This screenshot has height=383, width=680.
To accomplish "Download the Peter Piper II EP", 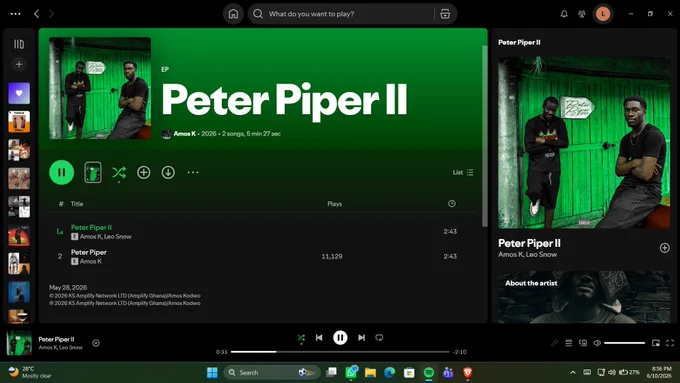I will point(168,172).
